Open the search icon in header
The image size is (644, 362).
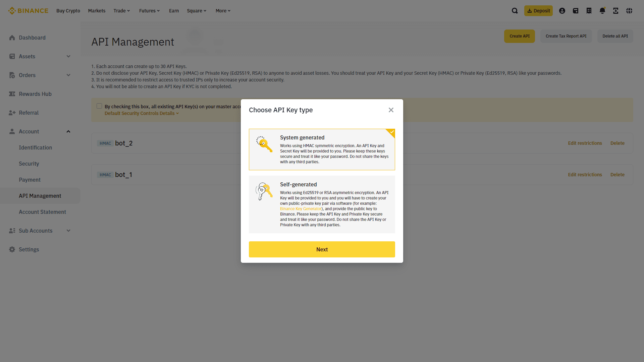[x=515, y=11]
